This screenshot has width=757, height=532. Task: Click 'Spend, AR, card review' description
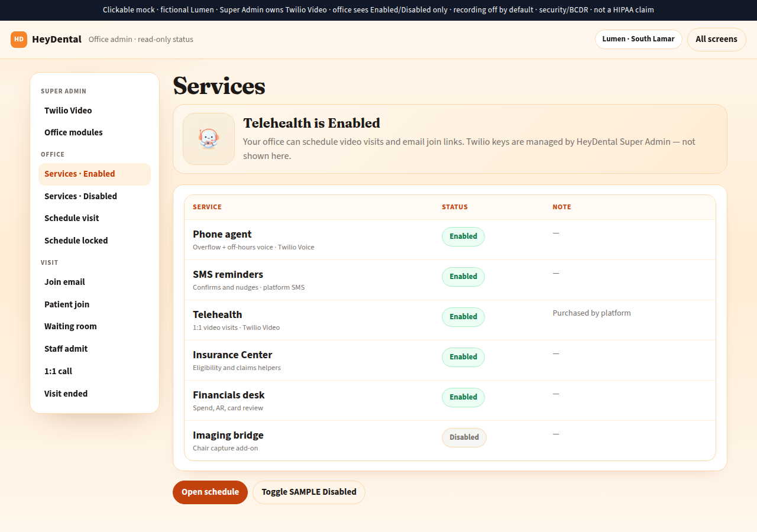tap(228, 408)
